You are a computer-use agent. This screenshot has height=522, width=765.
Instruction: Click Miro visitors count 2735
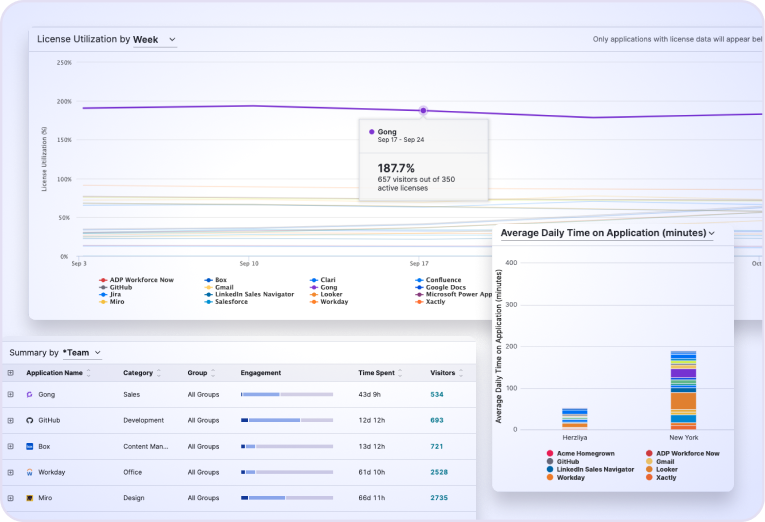(439, 498)
